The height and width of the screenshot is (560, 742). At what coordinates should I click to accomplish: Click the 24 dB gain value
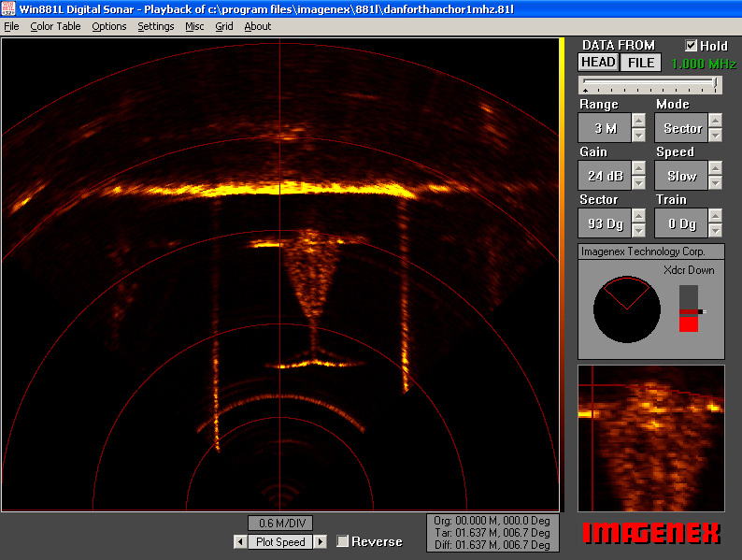coord(605,176)
